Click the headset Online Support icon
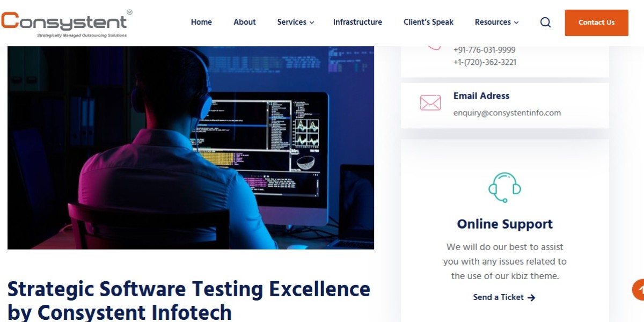 click(x=504, y=187)
